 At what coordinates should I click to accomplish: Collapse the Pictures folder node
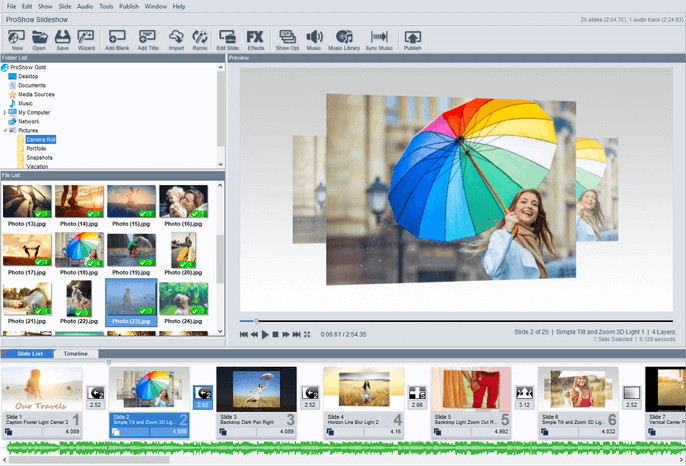pyautogui.click(x=5, y=130)
